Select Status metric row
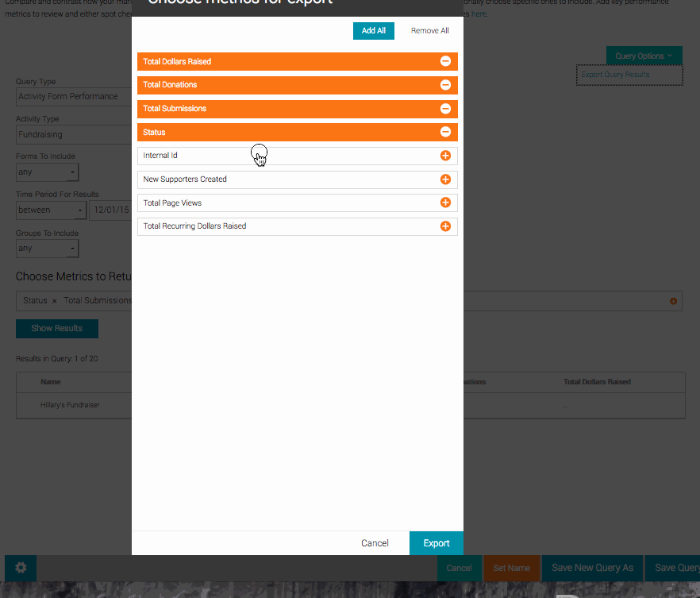700x598 pixels. pos(298,132)
